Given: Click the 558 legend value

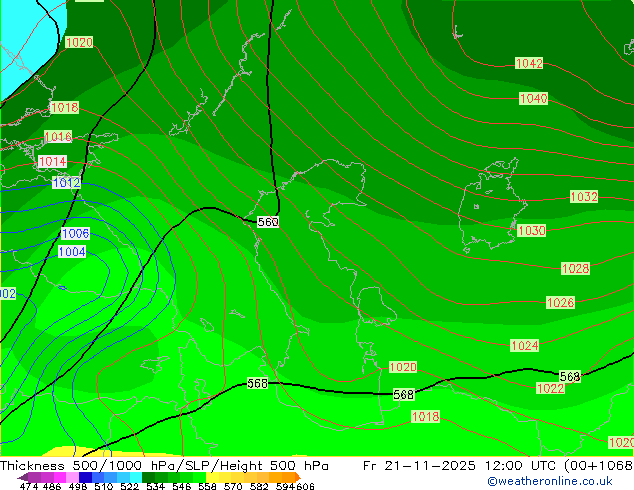Looking at the screenshot, I should [x=207, y=486].
